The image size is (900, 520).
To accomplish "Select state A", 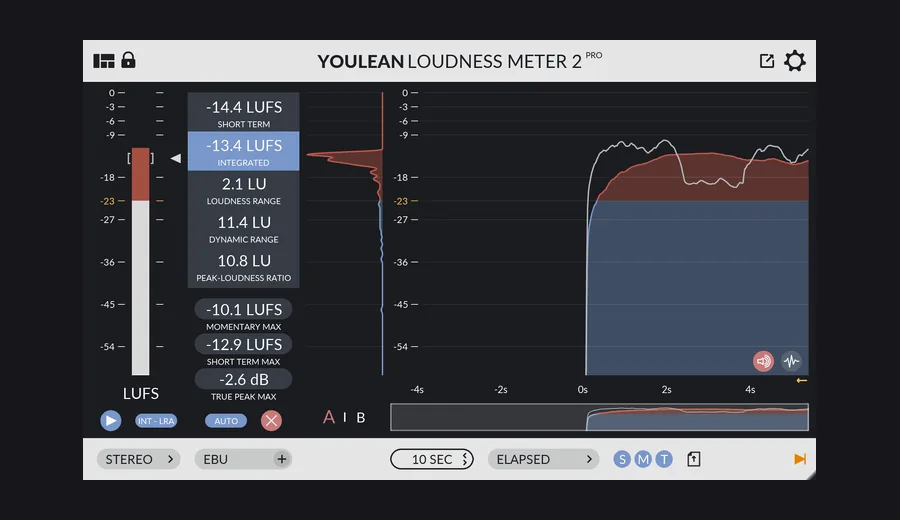I will coord(329,417).
